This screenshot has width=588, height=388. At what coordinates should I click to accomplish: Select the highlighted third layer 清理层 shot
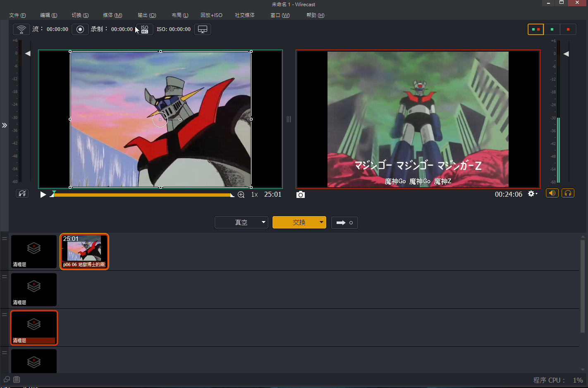(x=34, y=328)
